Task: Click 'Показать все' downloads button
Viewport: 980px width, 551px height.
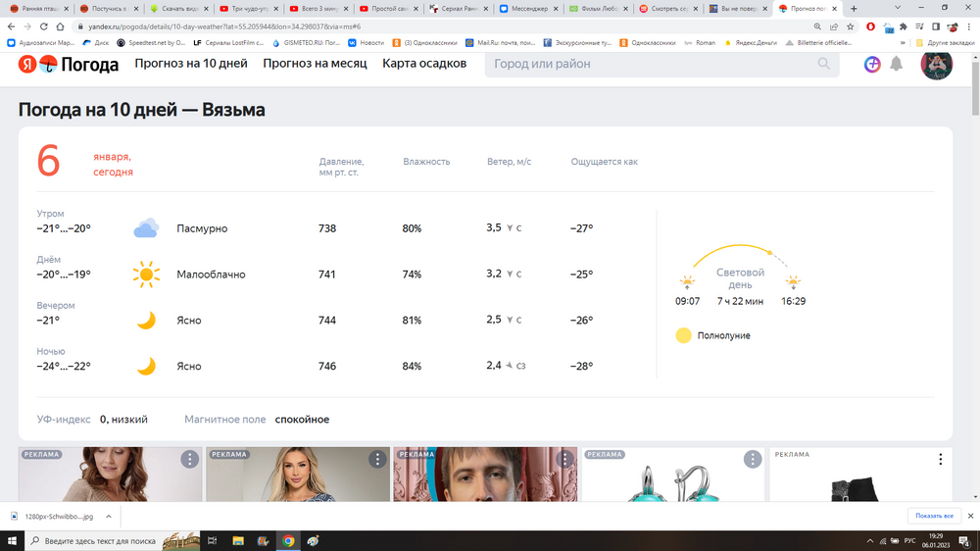Action: click(934, 516)
